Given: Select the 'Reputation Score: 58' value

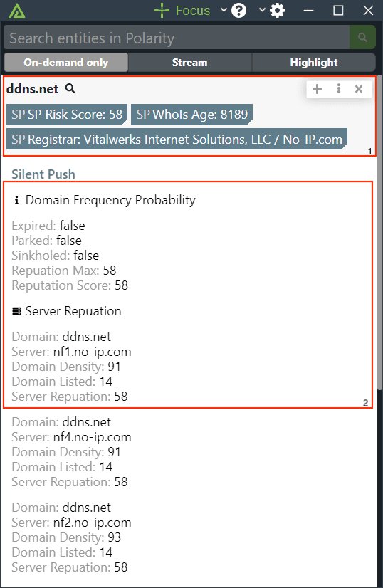Looking at the screenshot, I should pos(121,285).
